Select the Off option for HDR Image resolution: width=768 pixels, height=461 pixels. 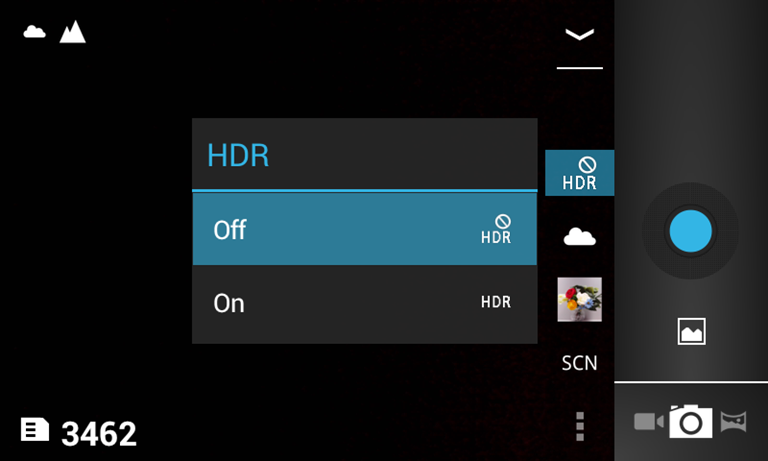coord(365,229)
